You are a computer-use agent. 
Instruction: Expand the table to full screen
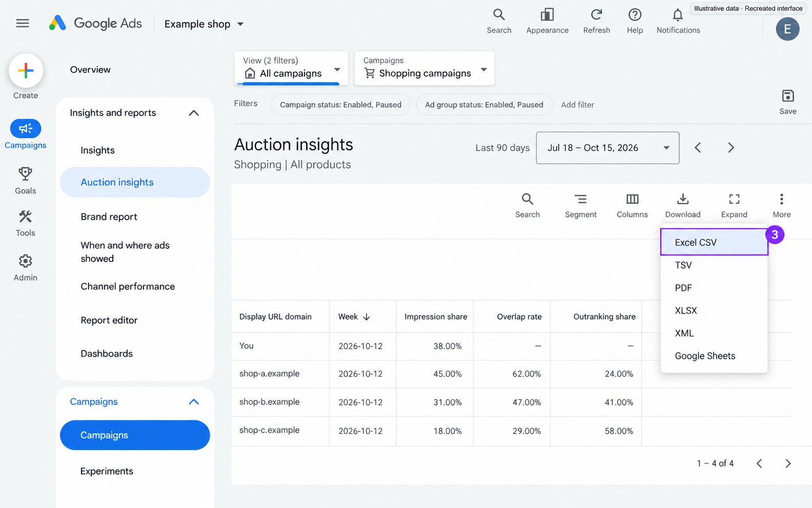pos(734,205)
